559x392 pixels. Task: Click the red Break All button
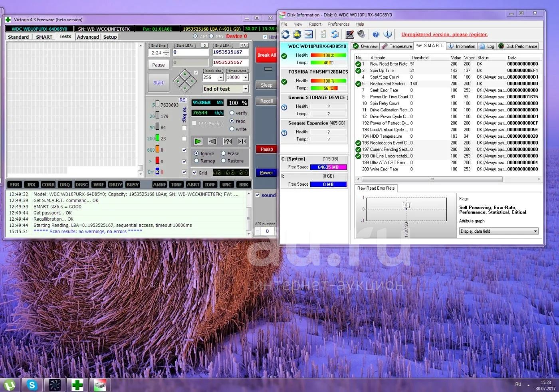(266, 55)
